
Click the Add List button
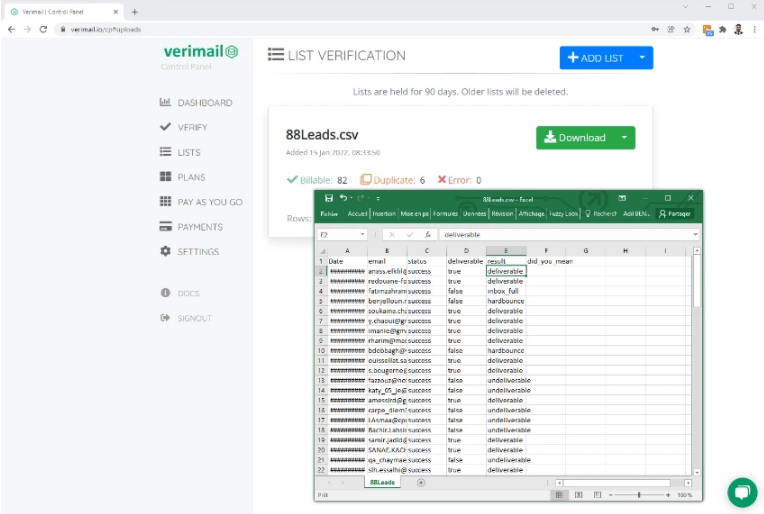[x=596, y=57]
